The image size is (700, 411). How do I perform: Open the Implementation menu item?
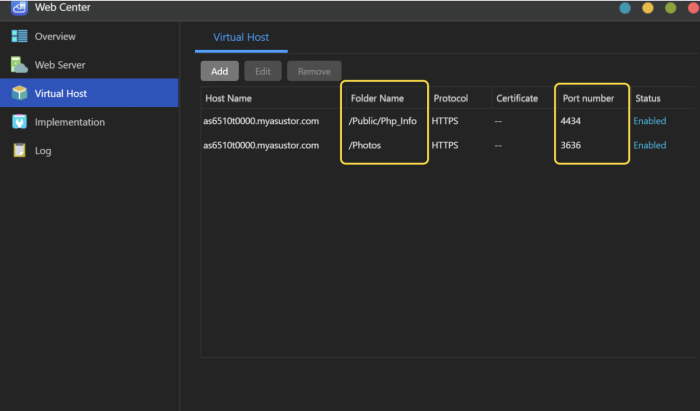tap(69, 122)
